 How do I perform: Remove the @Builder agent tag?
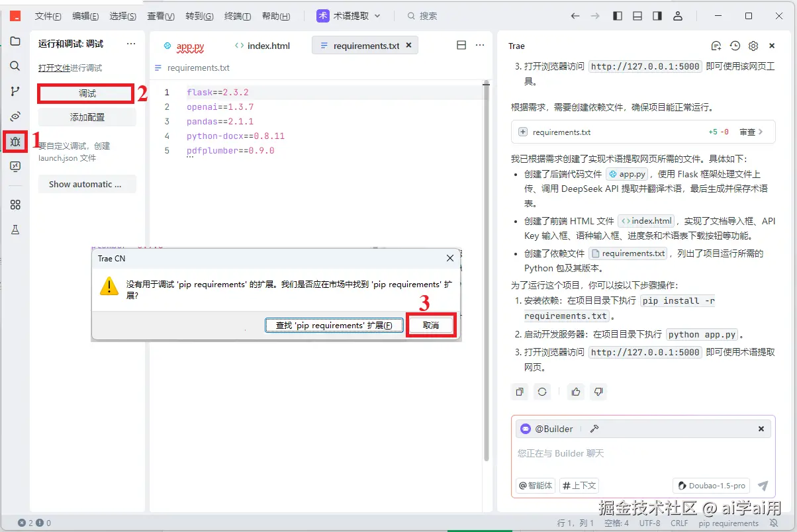[x=761, y=429]
